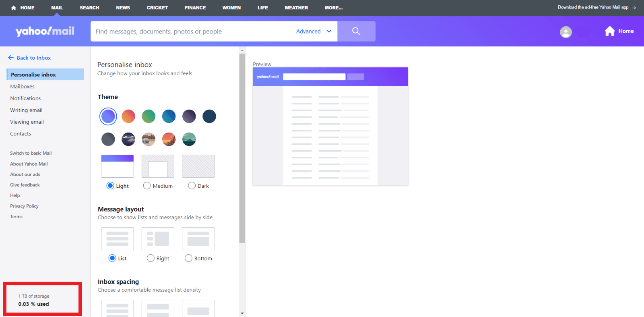The height and width of the screenshot is (317, 644).
Task: Select Personalise inbox in sidebar
Action: 45,75
